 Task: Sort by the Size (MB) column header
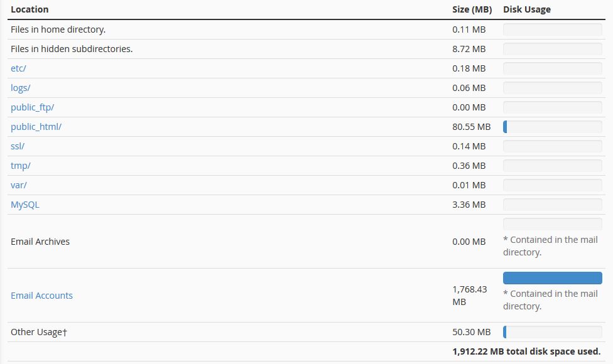[472, 9]
